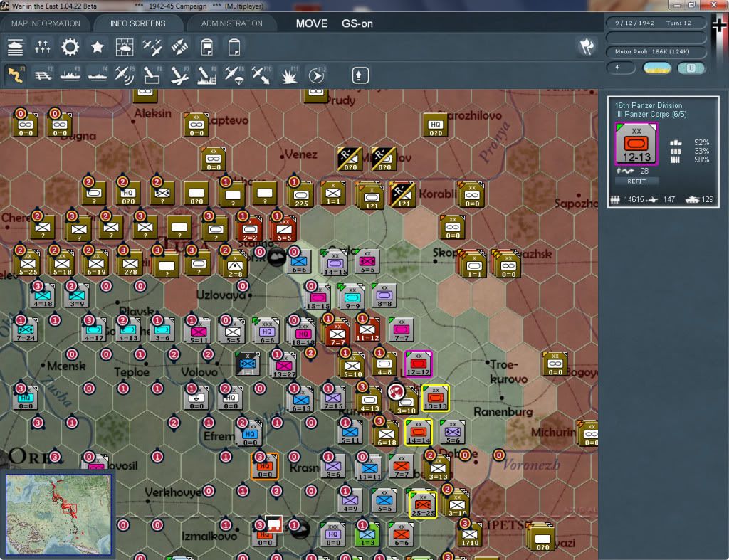Screen dimensions: 729x560
Task: Click the boxed up-arrow toolbar button
Action: point(360,75)
